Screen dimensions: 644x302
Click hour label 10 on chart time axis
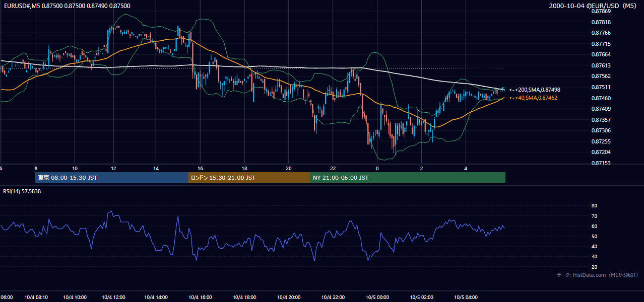(x=75, y=168)
